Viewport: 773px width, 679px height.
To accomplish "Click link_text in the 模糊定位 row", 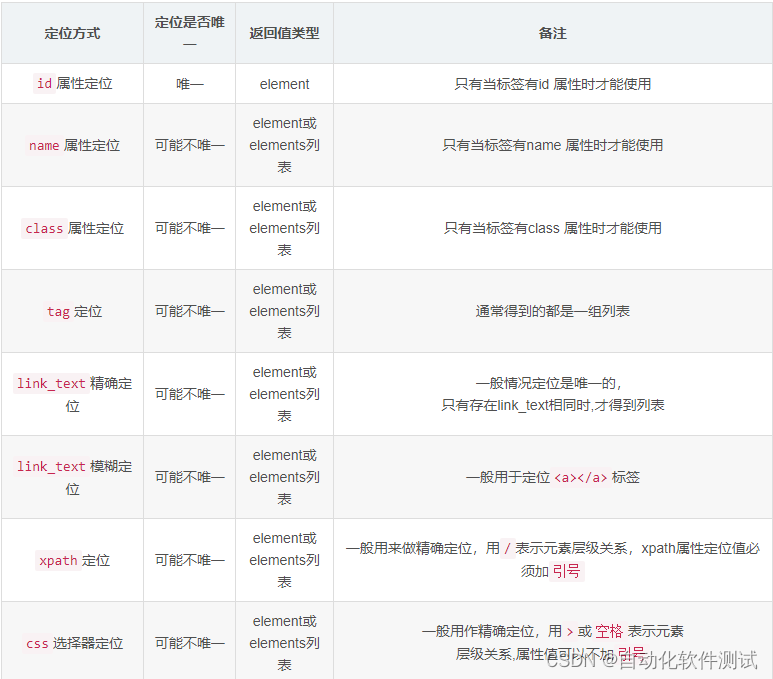I will coord(51,466).
